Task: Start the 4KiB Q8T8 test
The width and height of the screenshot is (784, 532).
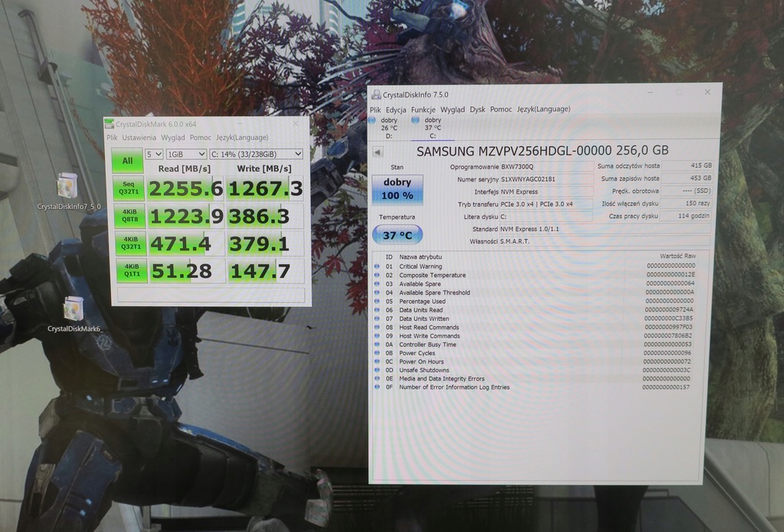Action: [x=129, y=216]
